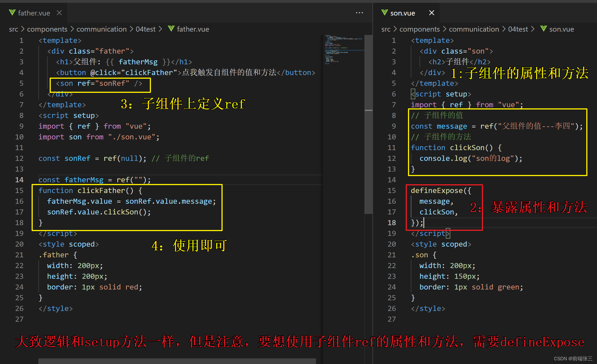Screen dimensions: 597x364
Task: Click the vertical scrollbar of father.vue editor
Action: 368,124
